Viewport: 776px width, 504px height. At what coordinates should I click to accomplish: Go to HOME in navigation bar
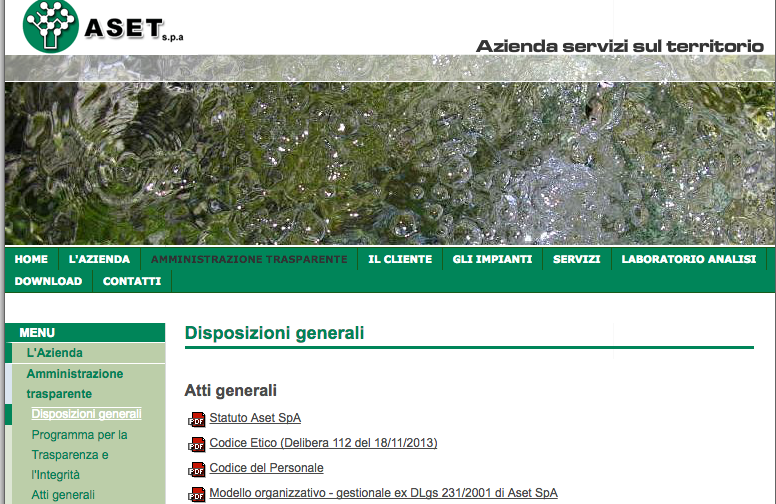click(31, 259)
